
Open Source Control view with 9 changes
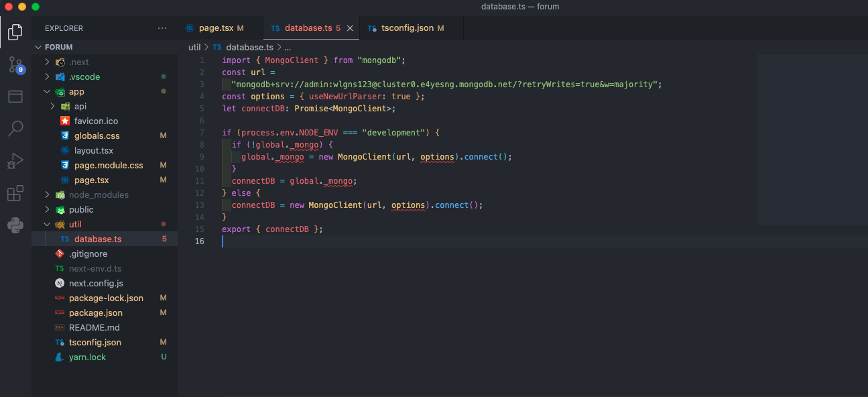15,64
